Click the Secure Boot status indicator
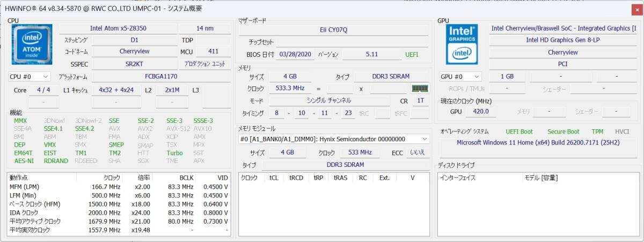644x242 pixels. click(x=563, y=131)
